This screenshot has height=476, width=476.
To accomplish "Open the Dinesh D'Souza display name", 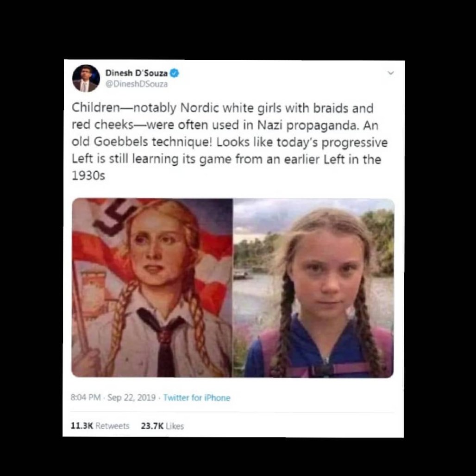I will tap(136, 73).
